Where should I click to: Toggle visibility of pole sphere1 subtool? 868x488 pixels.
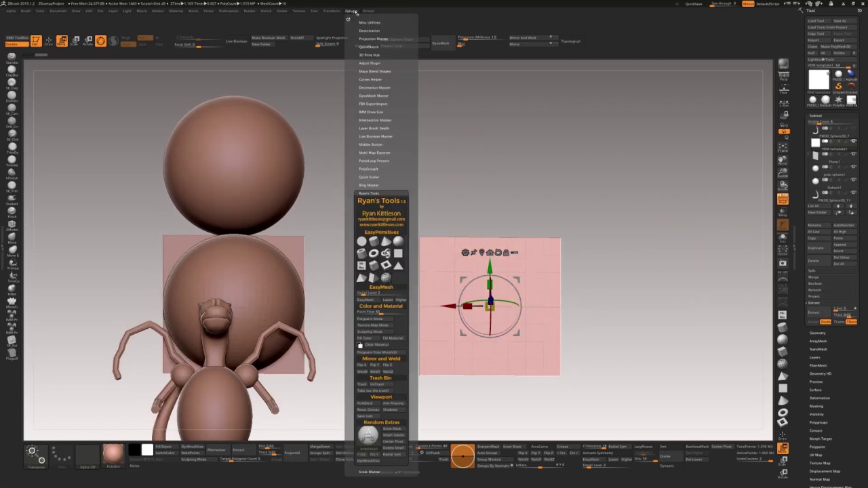pyautogui.click(x=853, y=167)
